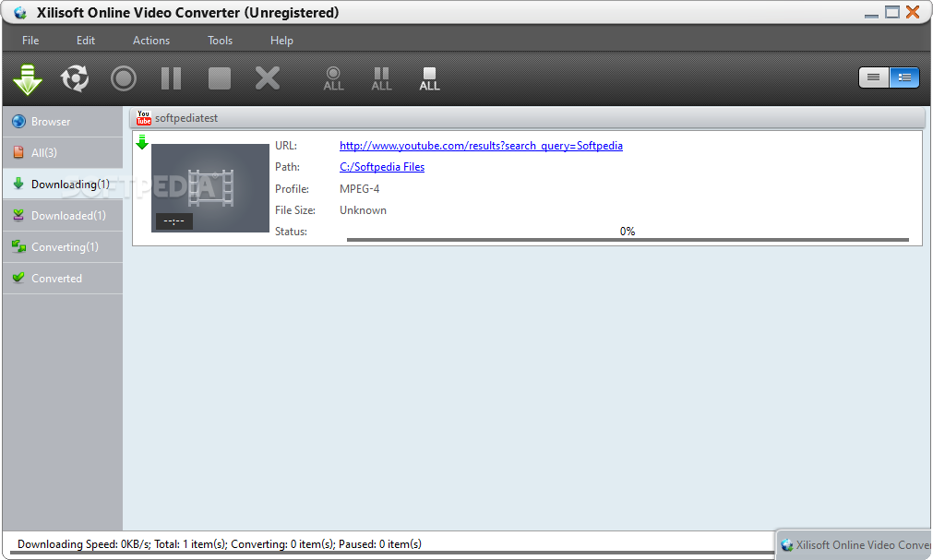Select Converting(1) in the sidebar
This screenshot has width=933, height=560.
pos(63,247)
